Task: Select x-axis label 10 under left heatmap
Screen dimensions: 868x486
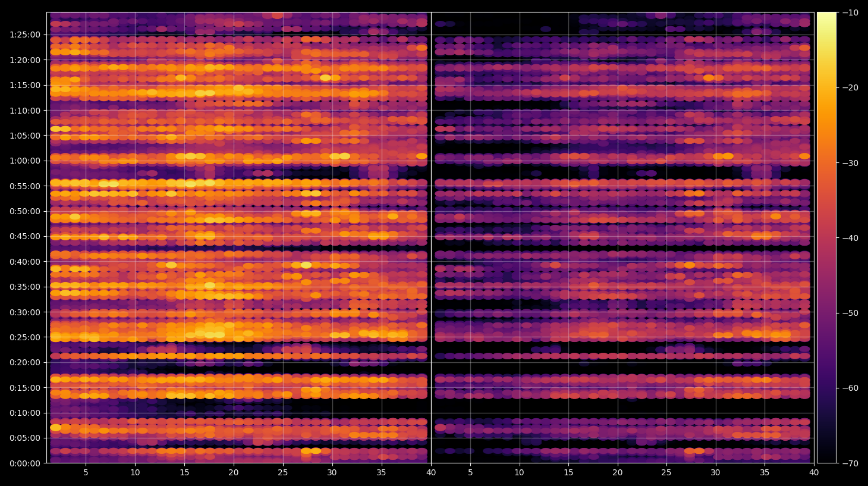Action: point(135,473)
